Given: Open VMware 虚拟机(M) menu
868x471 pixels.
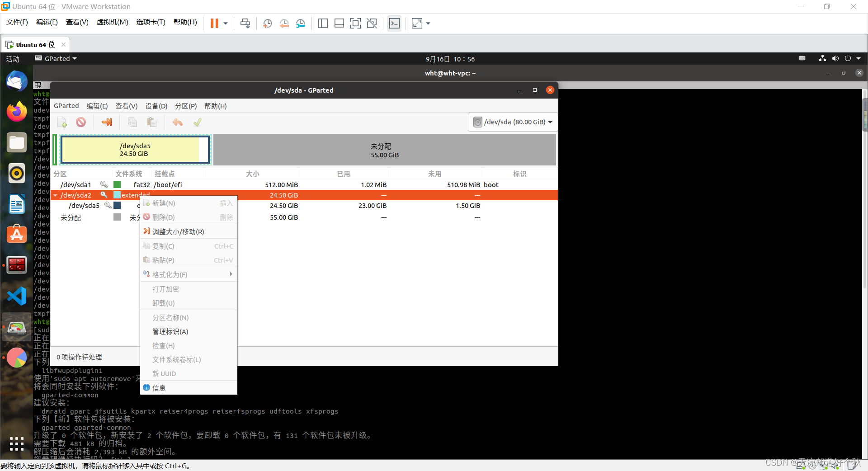Looking at the screenshot, I should tap(112, 22).
